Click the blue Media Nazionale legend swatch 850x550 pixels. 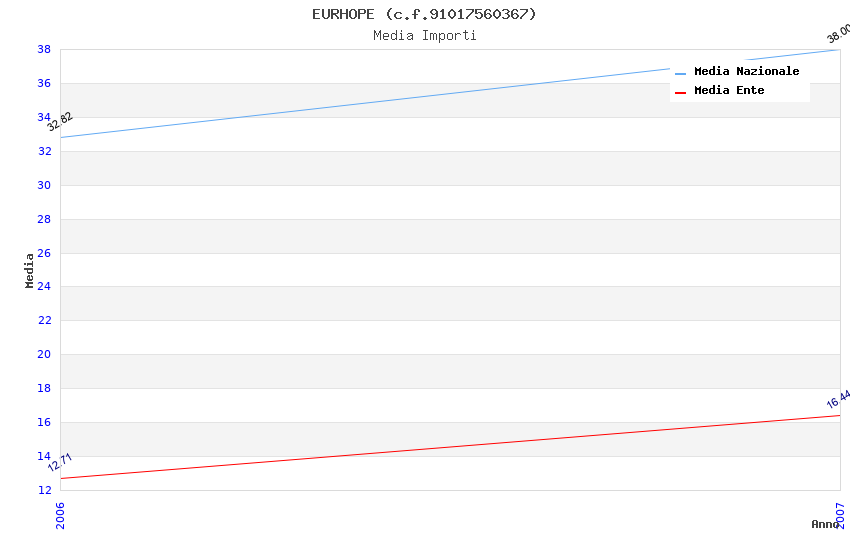681,73
